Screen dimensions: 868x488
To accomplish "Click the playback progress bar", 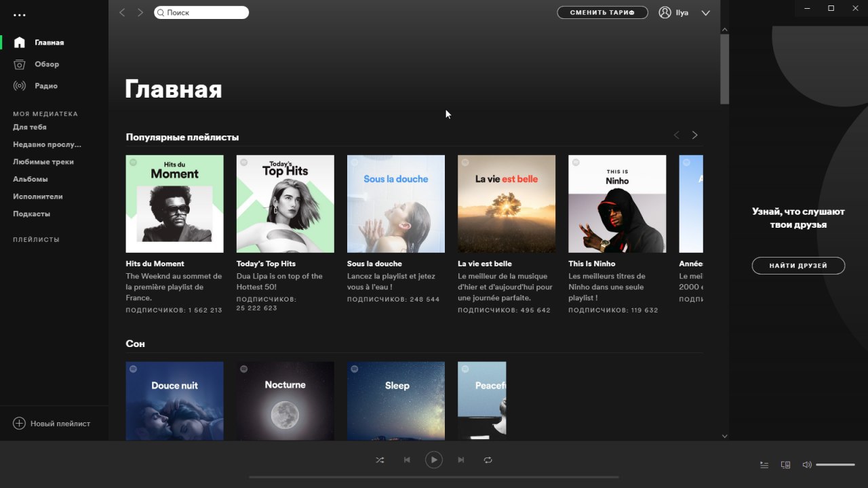I will tap(434, 477).
